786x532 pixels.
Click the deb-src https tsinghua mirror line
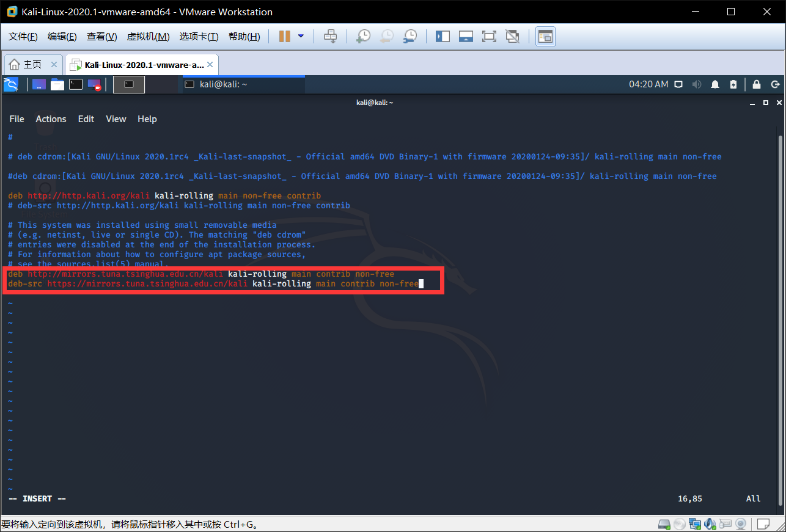tap(213, 284)
